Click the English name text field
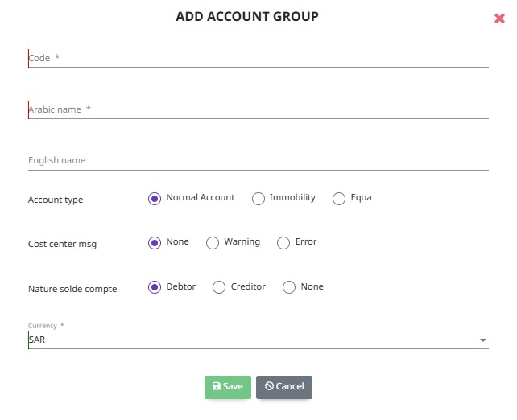This screenshot has height=420, width=517. click(258, 160)
